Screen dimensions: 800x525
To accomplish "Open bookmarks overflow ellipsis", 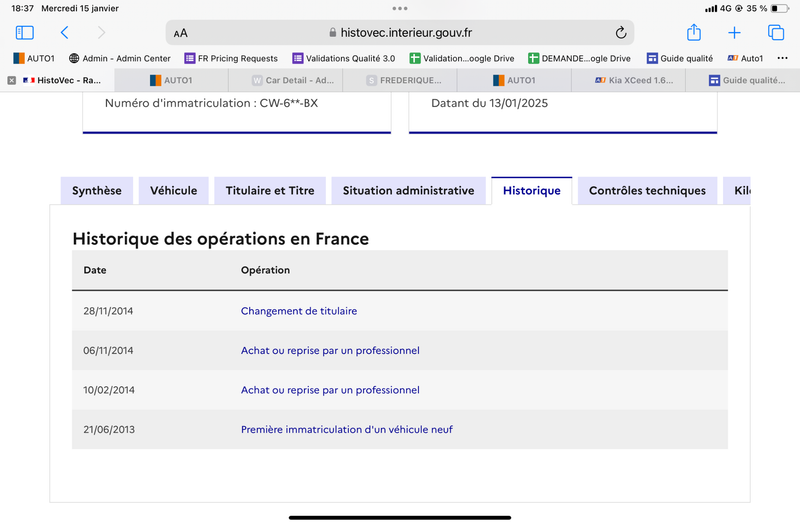I will (783, 58).
